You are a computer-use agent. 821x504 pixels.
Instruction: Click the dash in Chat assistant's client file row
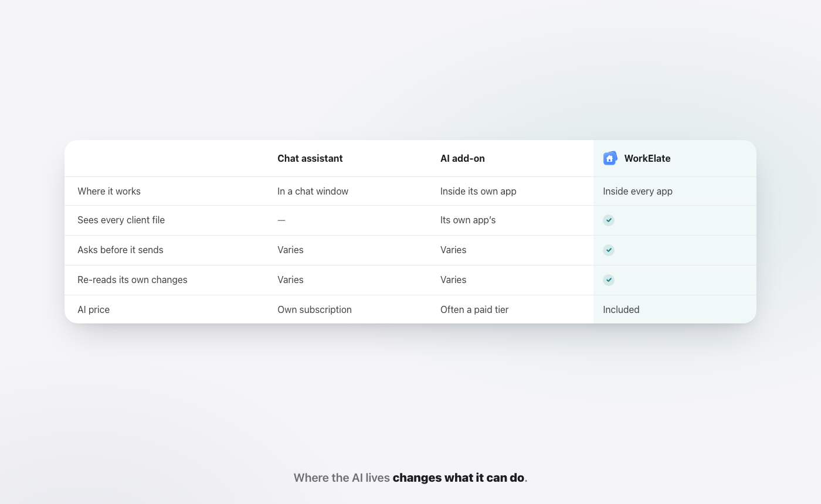(281, 220)
